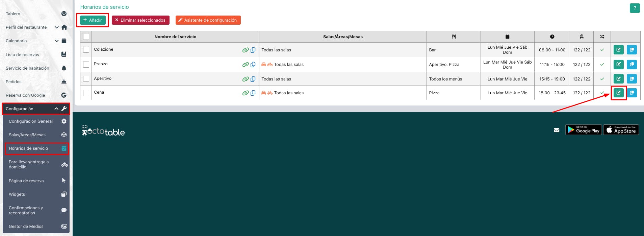Open Widgets submenu item
644x236 pixels.
pyautogui.click(x=36, y=194)
